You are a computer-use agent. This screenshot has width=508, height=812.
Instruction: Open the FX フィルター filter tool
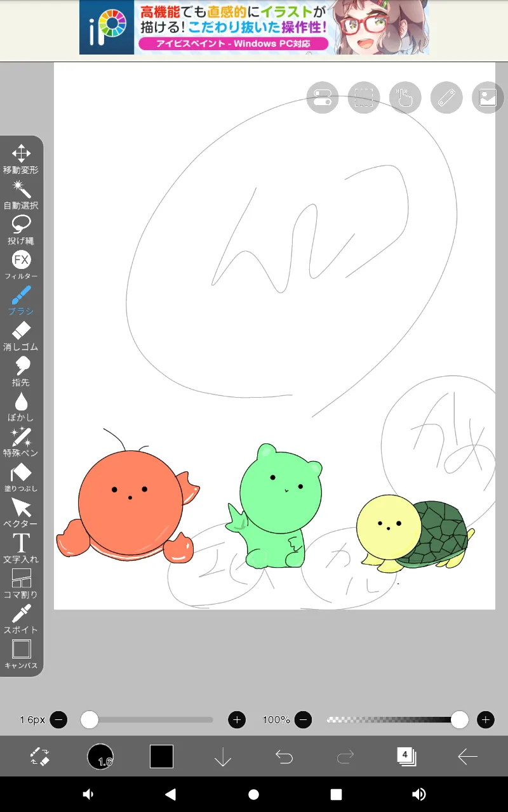[x=21, y=266]
